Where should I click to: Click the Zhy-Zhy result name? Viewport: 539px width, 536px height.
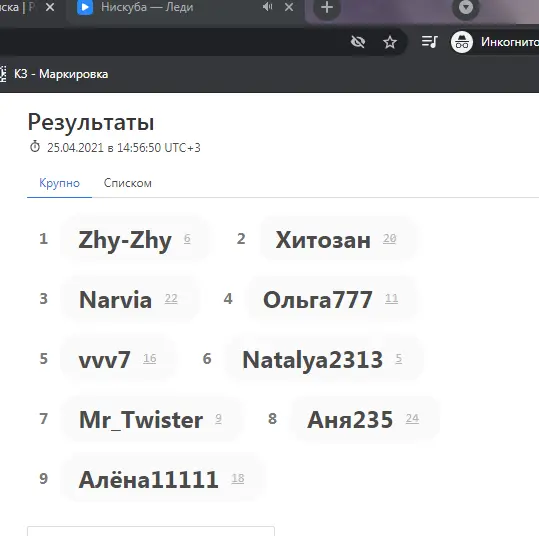tap(125, 240)
